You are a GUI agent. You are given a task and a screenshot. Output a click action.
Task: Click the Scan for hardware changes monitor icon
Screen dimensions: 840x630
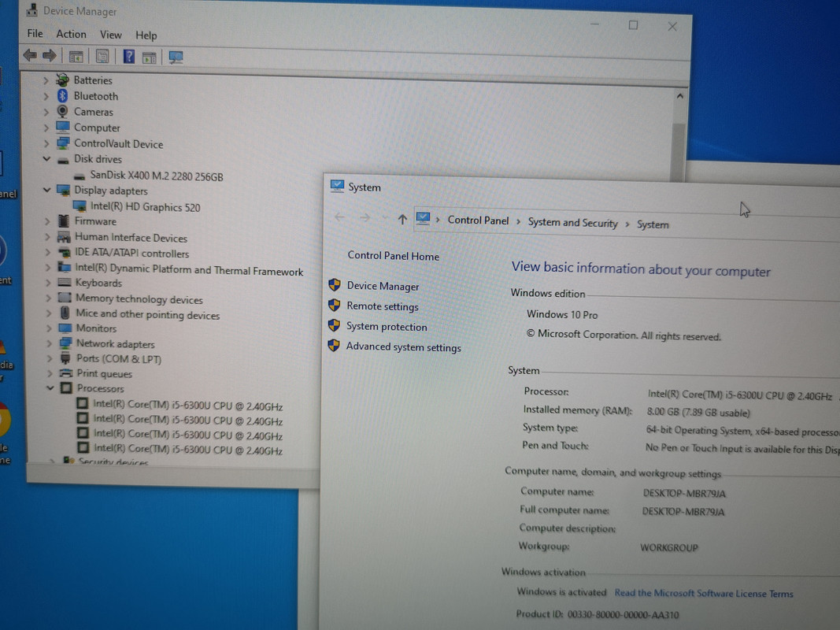[176, 57]
